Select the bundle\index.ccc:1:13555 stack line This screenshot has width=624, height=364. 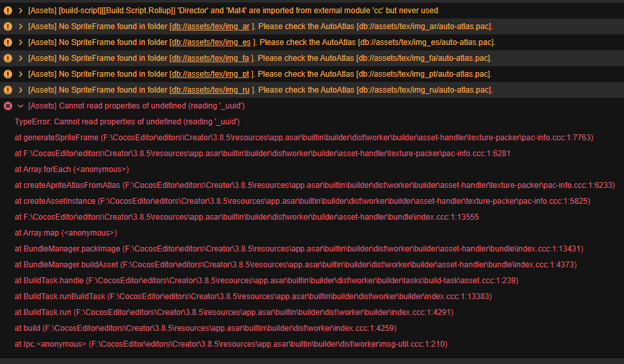(247, 217)
